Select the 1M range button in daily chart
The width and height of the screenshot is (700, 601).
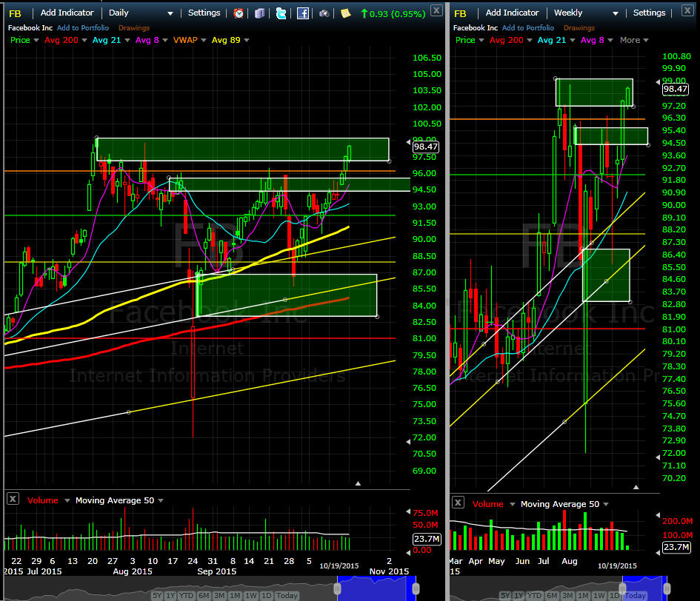tap(235, 595)
